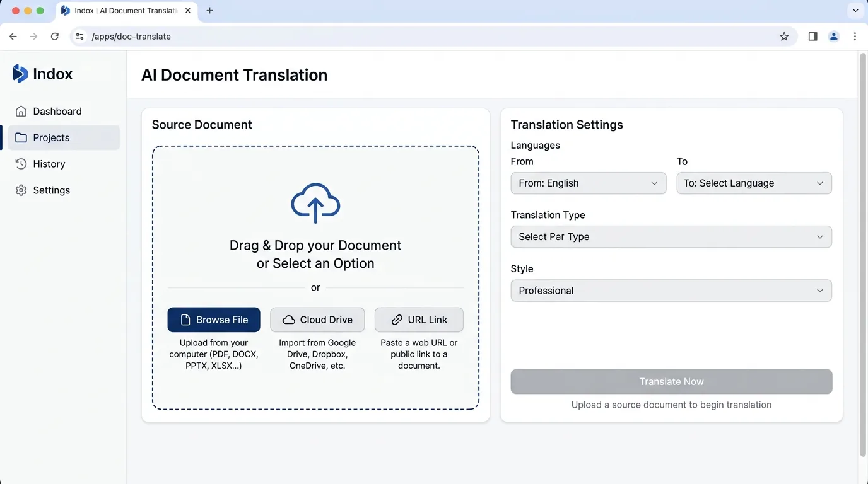Screen dimensions: 868x484
Task: Expand the tab search chevron
Action: coord(855,11)
